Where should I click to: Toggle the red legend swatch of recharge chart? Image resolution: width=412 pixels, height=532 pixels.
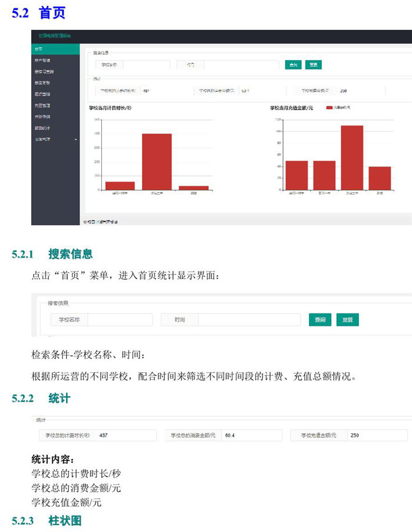click(x=329, y=108)
